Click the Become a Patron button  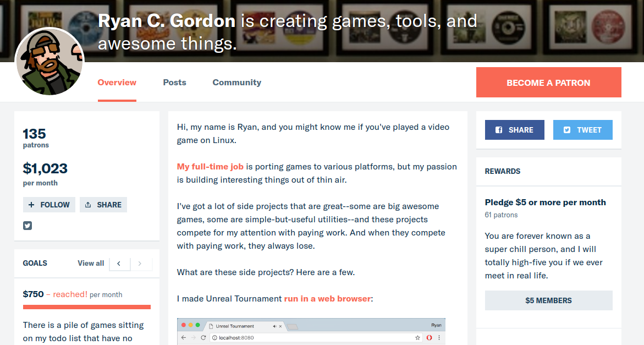548,83
